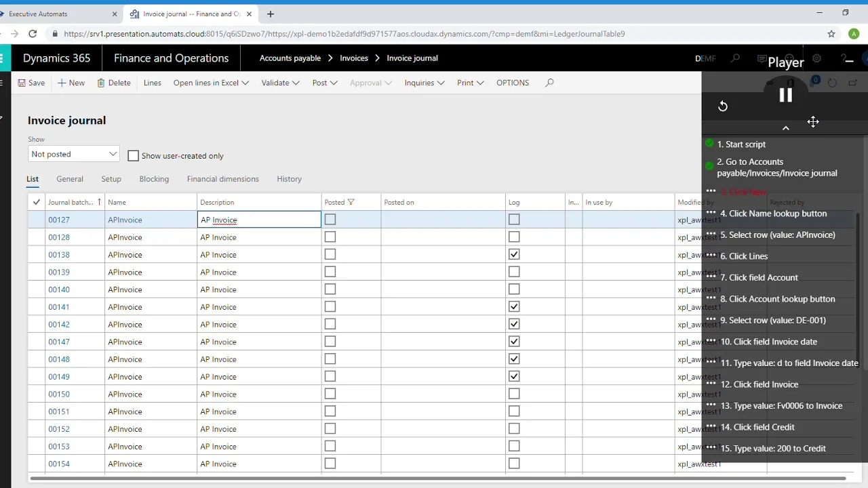Click the restart icon in the Player panel
This screenshot has height=488, width=868.
[x=723, y=106]
